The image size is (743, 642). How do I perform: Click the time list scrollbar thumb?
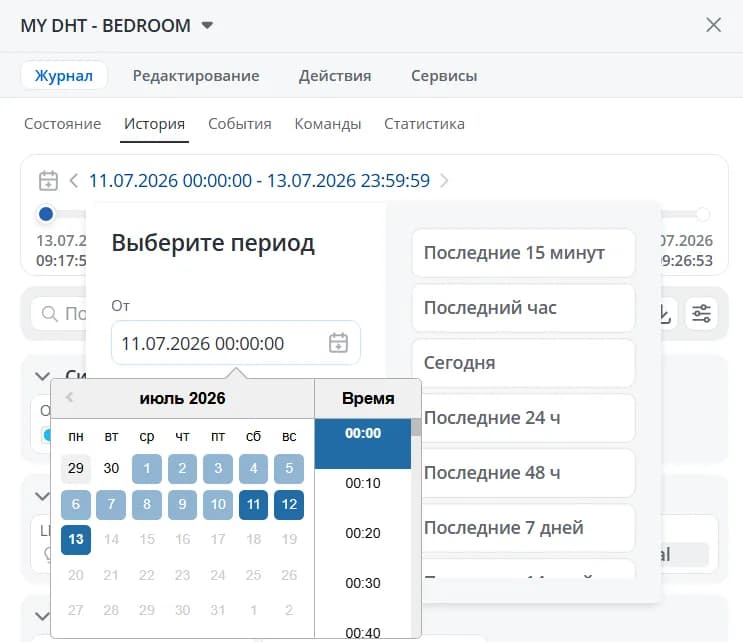click(416, 427)
